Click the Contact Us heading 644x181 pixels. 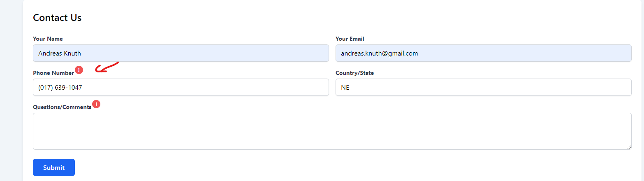[57, 18]
